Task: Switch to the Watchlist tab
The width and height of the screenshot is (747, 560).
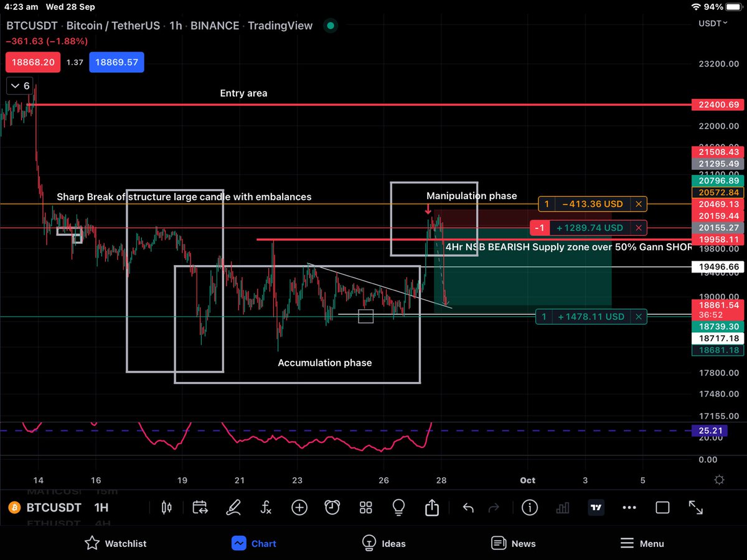Action: [116, 543]
